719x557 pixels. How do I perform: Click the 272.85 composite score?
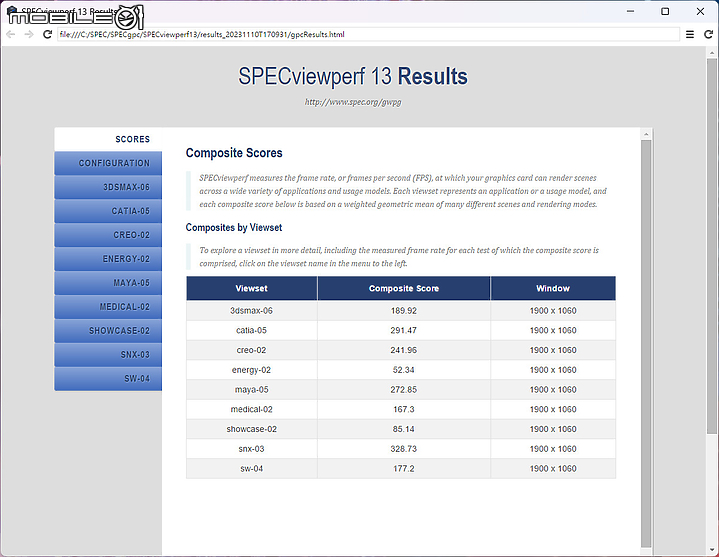click(x=404, y=389)
